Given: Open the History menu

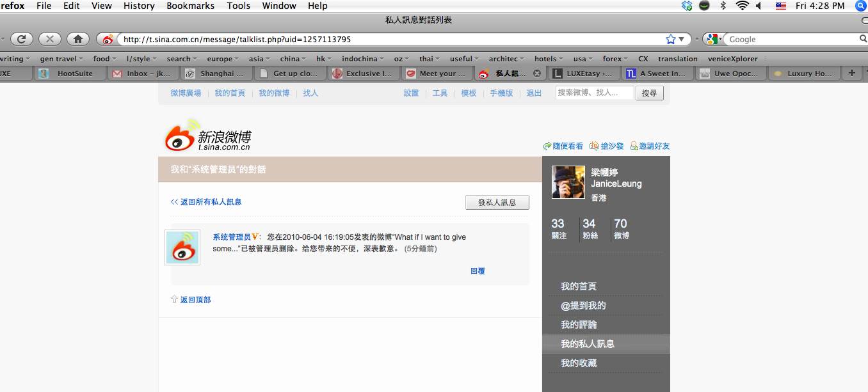Looking at the screenshot, I should click(139, 6).
